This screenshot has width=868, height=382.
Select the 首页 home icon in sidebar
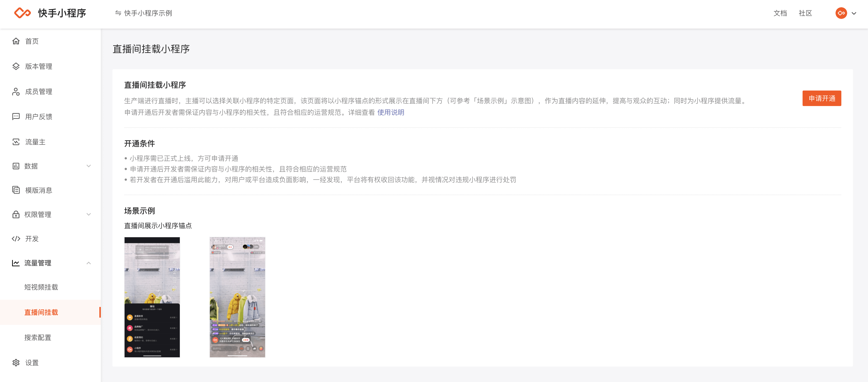click(x=16, y=41)
